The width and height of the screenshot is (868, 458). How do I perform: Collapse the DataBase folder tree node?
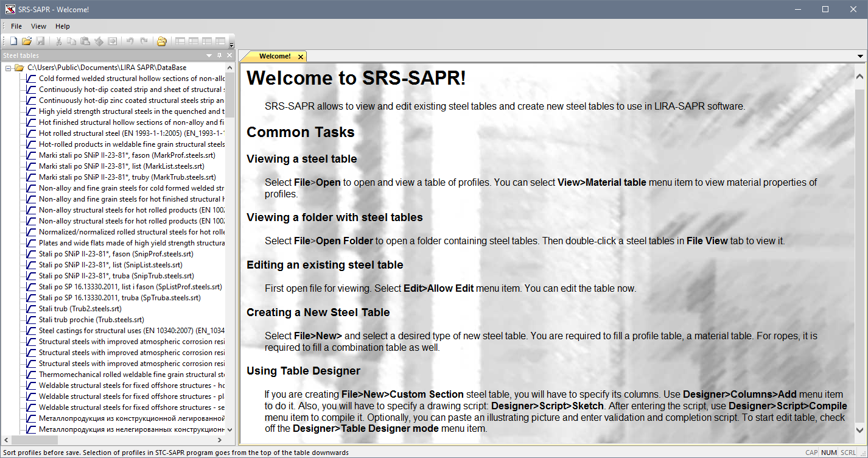coord(9,68)
